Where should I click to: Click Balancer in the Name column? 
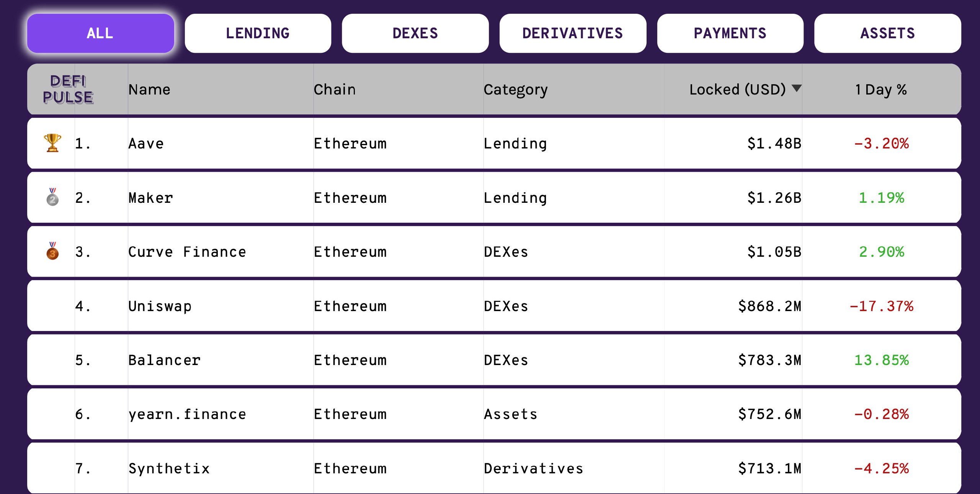[x=165, y=360]
